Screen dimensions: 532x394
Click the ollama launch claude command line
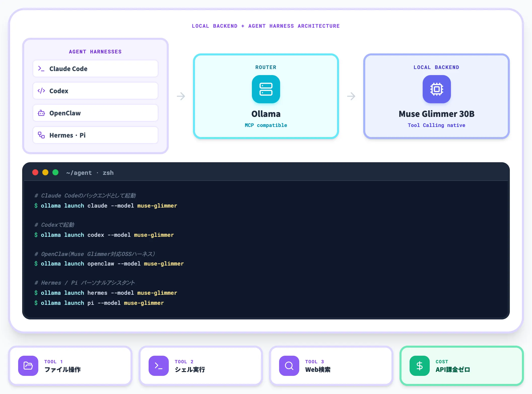coord(106,206)
